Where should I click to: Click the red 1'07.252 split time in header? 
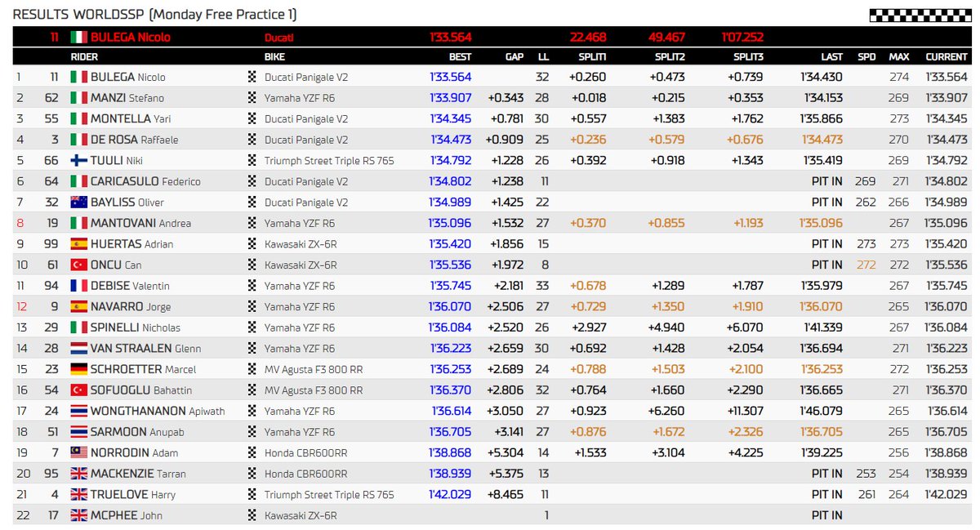(x=742, y=37)
